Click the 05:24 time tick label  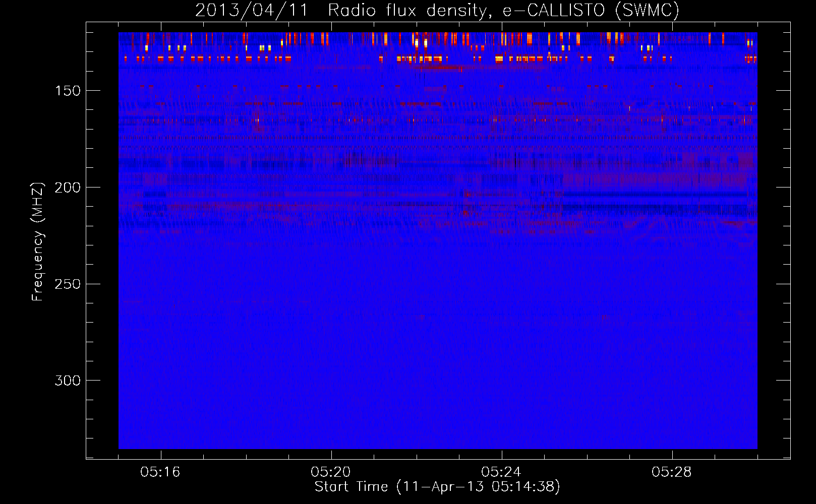(x=501, y=472)
